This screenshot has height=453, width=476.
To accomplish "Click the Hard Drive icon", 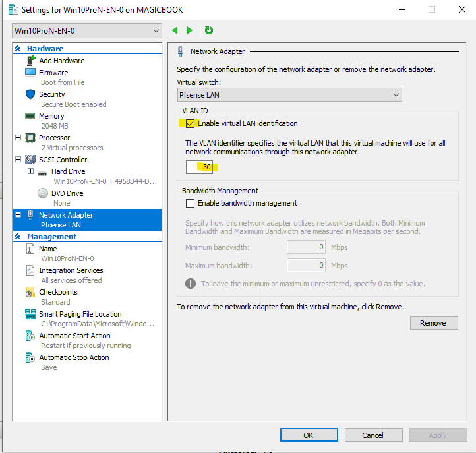I will (42, 173).
